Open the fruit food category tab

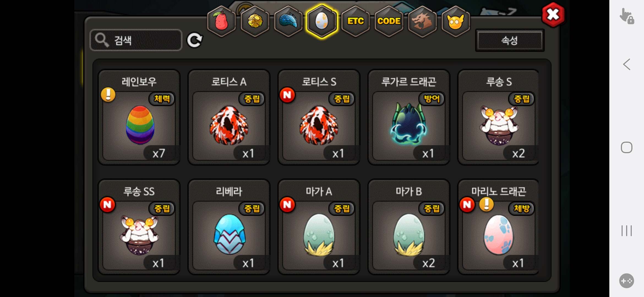[222, 21]
